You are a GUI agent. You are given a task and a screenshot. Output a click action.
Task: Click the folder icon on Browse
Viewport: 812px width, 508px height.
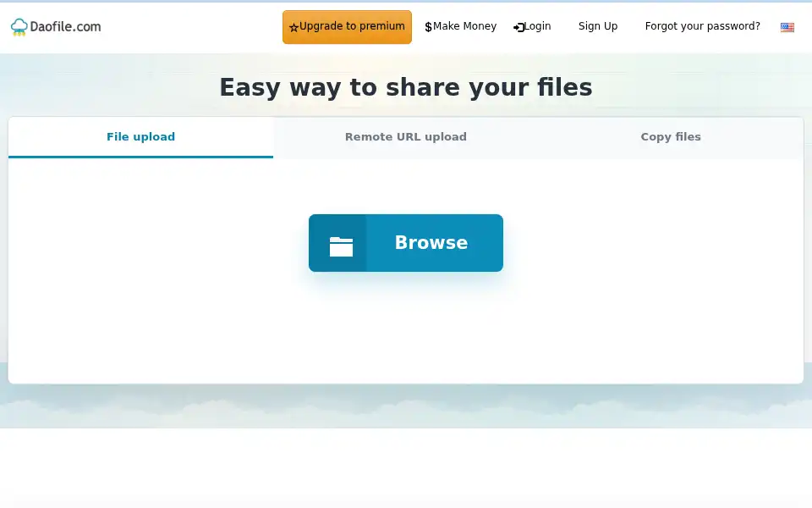point(341,246)
